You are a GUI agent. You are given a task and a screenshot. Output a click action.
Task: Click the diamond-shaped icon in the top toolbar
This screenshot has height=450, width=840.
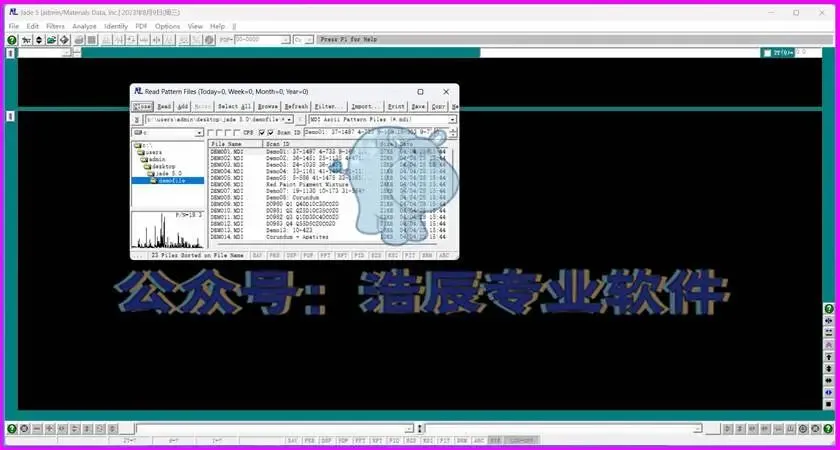[x=64, y=40]
